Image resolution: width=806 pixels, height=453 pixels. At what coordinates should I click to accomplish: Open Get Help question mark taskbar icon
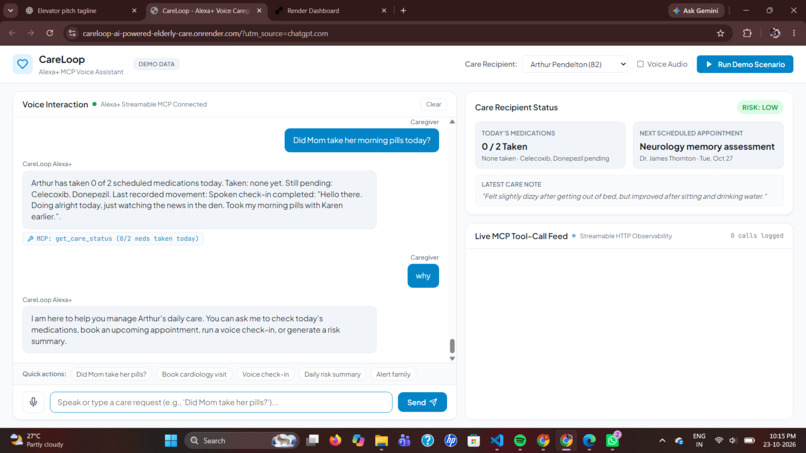click(428, 440)
